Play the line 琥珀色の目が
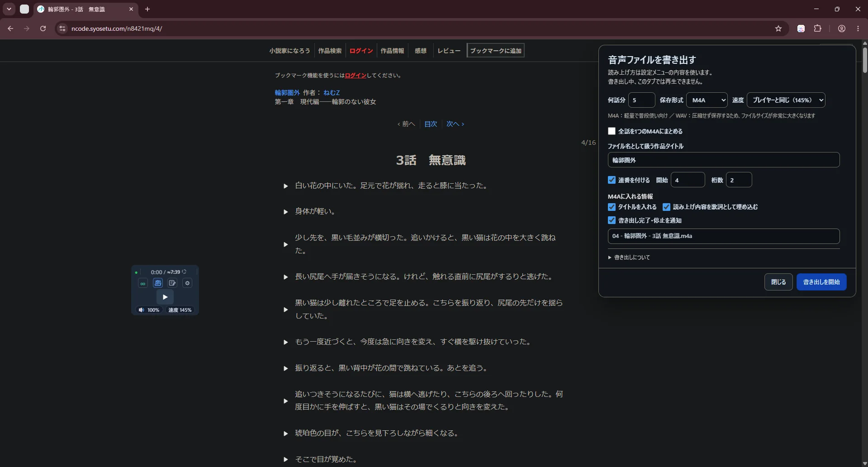The image size is (868, 467). pyautogui.click(x=286, y=434)
